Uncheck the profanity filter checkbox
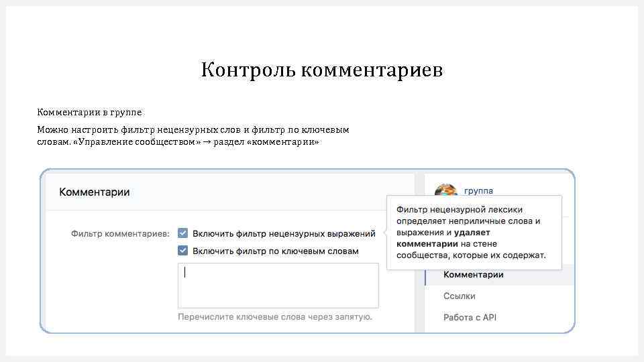Viewport: 644px width, 362px height. [x=182, y=233]
